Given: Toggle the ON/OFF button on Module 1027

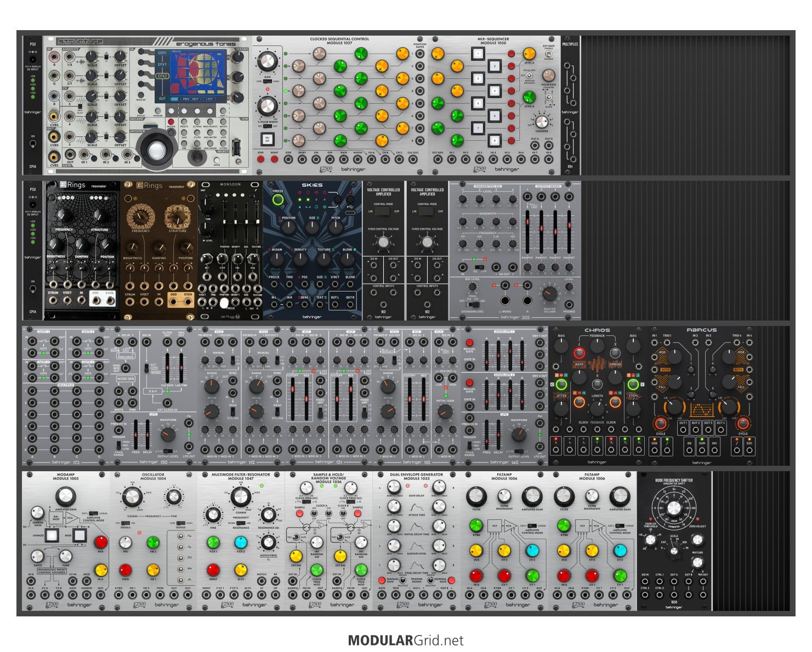Looking at the screenshot, I should click(x=267, y=139).
